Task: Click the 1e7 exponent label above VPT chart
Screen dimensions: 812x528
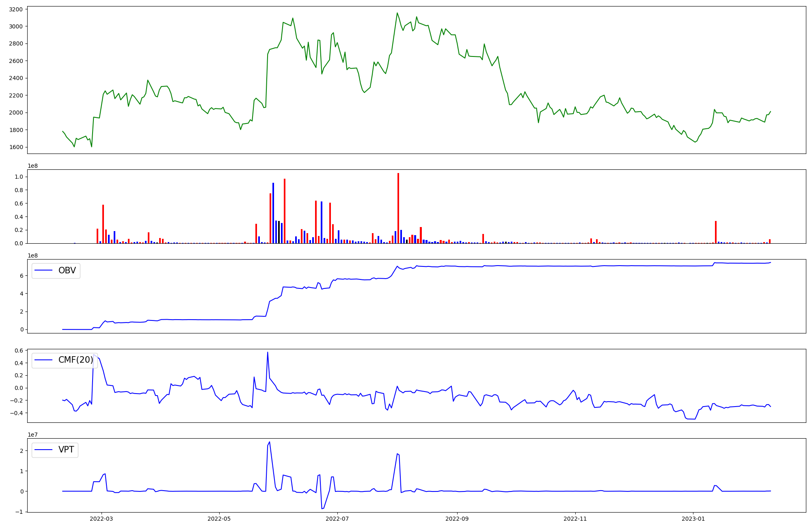Action: 32,435
